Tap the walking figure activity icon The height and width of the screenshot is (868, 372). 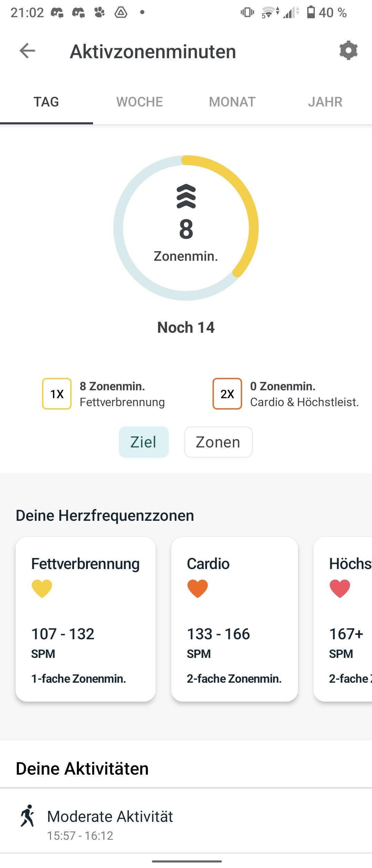(x=28, y=816)
